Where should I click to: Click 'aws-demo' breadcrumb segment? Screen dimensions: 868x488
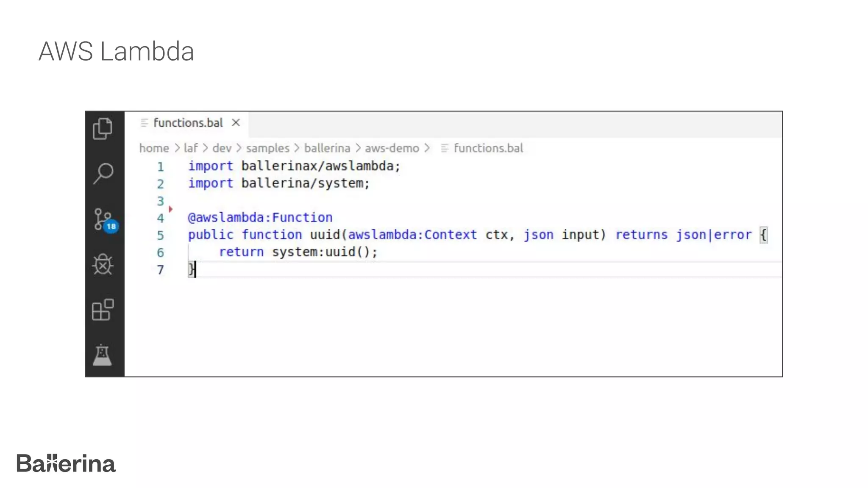click(392, 148)
